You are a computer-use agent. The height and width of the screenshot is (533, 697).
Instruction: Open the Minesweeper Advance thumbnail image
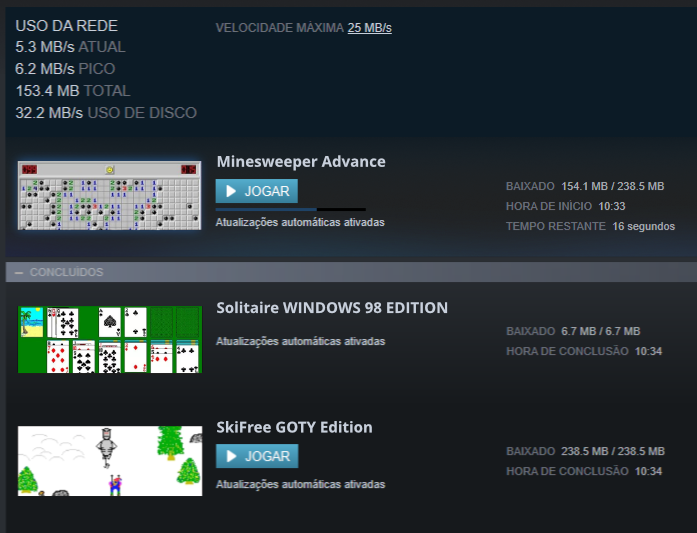[x=109, y=196]
